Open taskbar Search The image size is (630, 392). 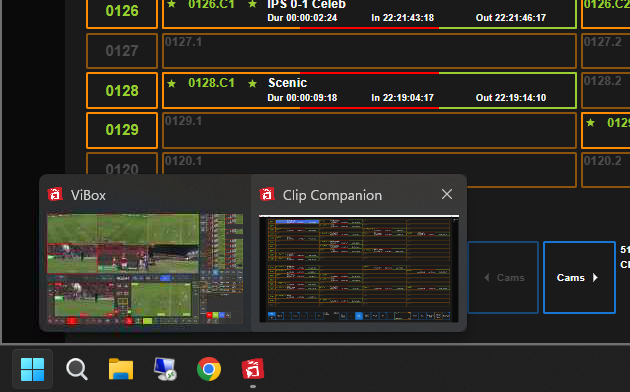(x=77, y=369)
